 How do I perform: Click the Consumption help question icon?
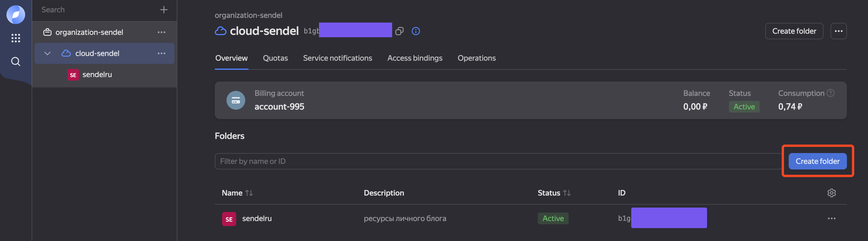pos(831,93)
